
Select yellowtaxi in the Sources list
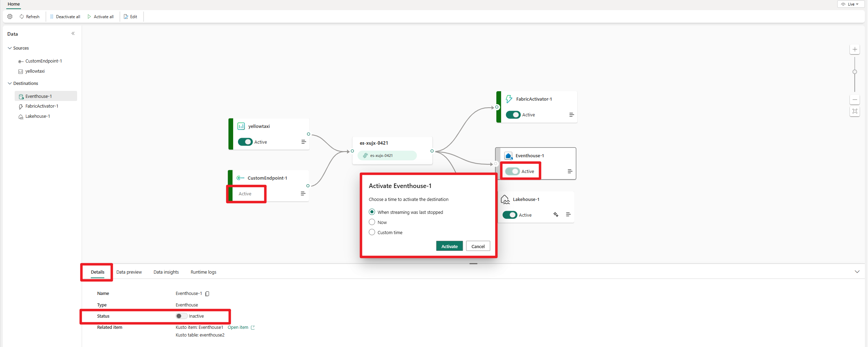pyautogui.click(x=35, y=71)
